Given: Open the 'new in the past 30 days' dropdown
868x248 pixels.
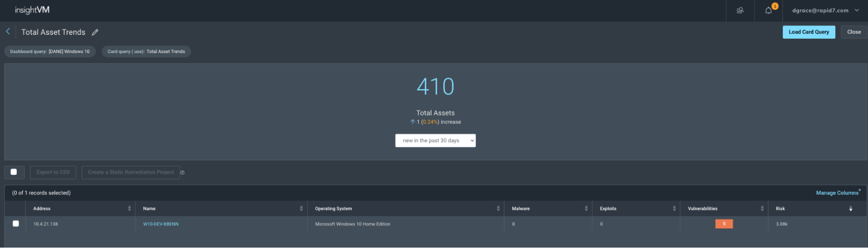Looking at the screenshot, I should 435,141.
